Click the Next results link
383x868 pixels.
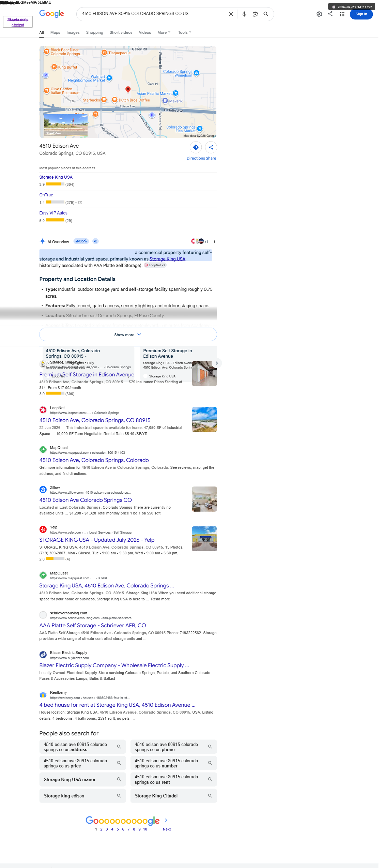[x=167, y=829]
